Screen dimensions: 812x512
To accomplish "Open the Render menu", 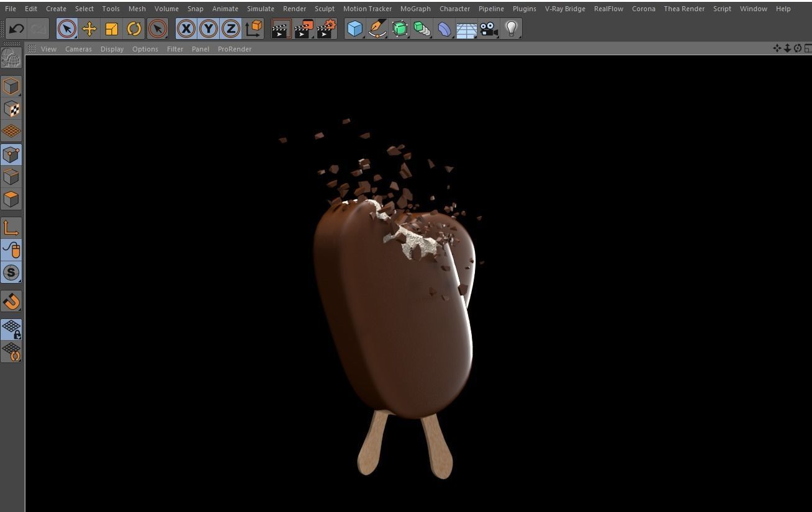I will click(294, 9).
